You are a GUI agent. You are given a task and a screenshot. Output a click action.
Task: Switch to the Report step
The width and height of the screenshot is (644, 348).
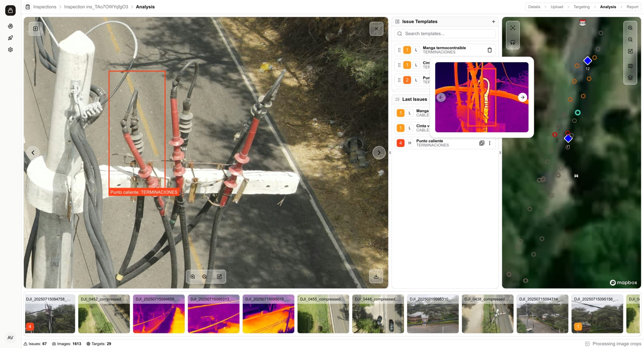coord(632,7)
